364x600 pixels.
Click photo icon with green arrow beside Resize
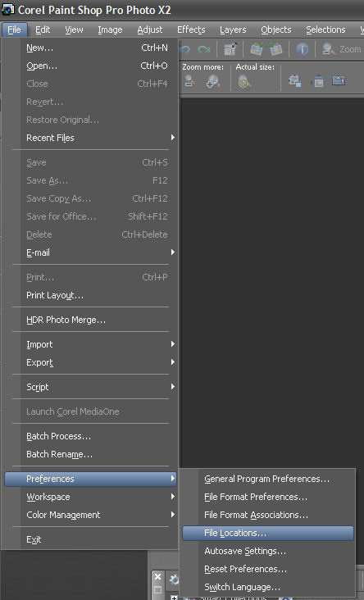[x=256, y=49]
